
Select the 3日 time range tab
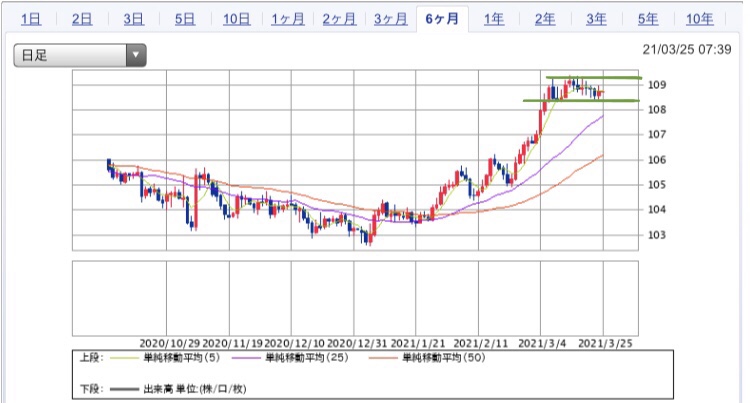(133, 19)
